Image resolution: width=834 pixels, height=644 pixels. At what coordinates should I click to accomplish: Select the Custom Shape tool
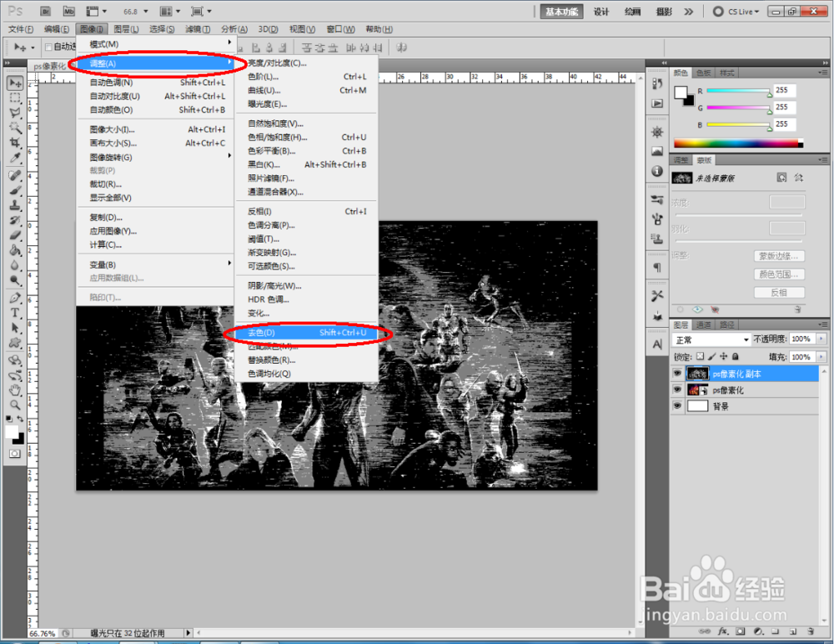15,343
